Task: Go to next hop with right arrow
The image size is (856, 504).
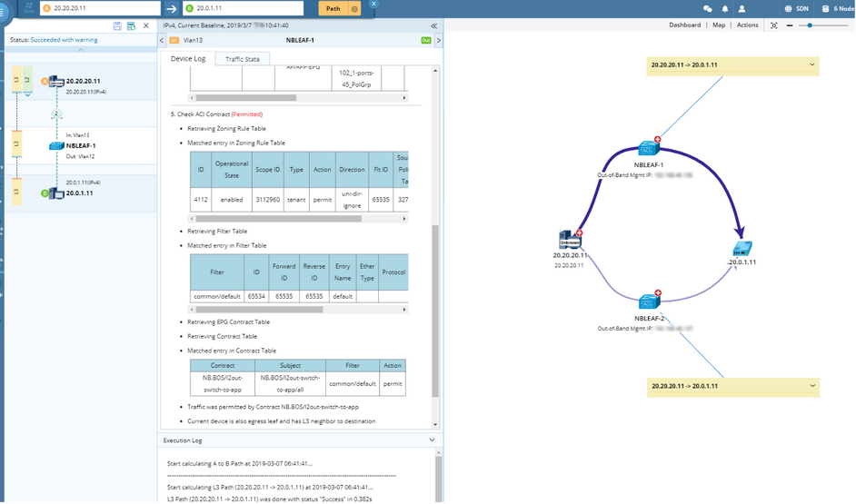Action: tap(438, 40)
